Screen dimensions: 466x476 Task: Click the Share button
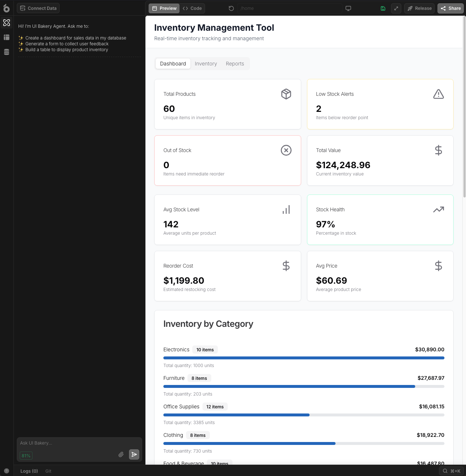tap(451, 8)
